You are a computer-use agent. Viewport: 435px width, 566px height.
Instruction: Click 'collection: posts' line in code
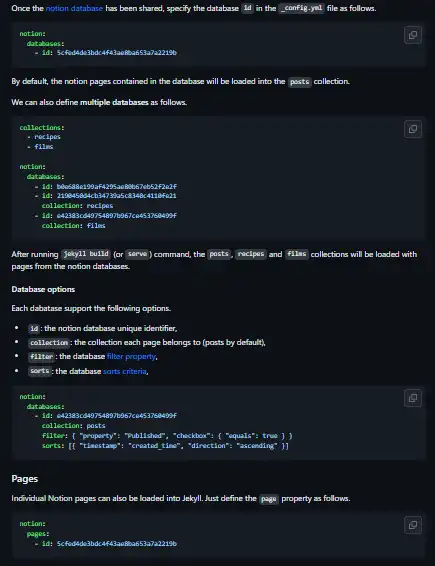74,426
